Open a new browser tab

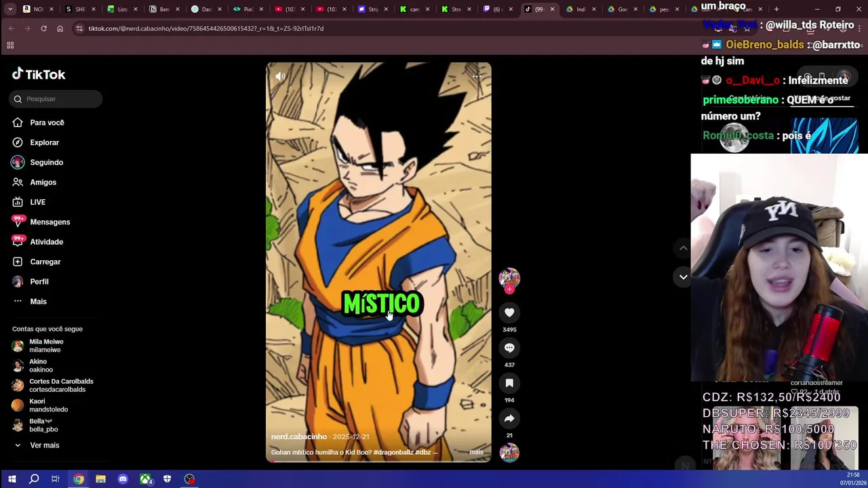pyautogui.click(x=776, y=9)
